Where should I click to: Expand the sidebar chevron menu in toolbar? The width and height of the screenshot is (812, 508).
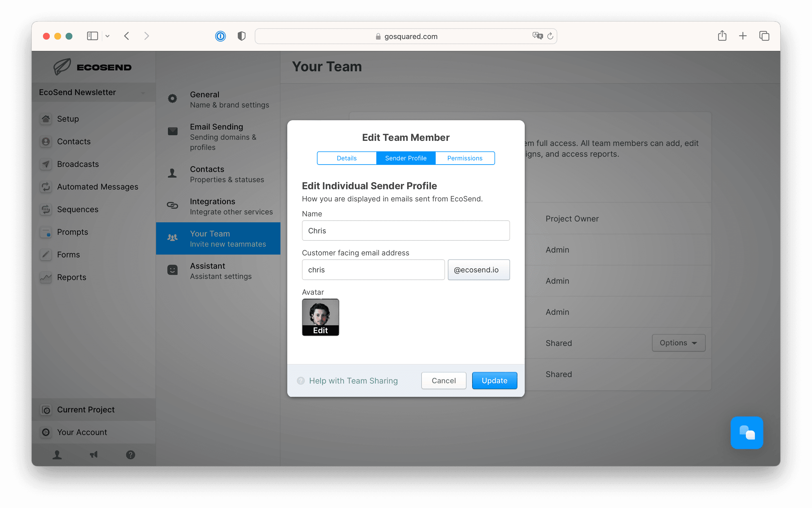(x=107, y=36)
